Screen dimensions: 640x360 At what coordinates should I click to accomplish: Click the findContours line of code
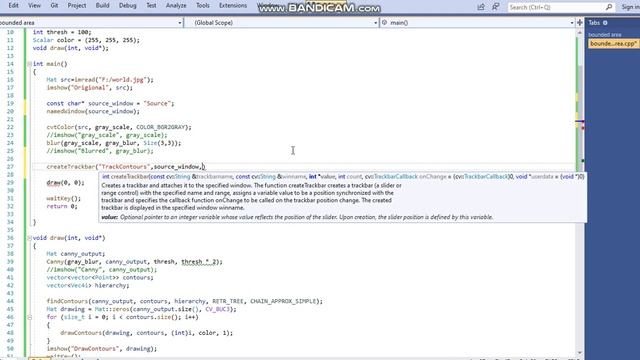[x=184, y=301]
